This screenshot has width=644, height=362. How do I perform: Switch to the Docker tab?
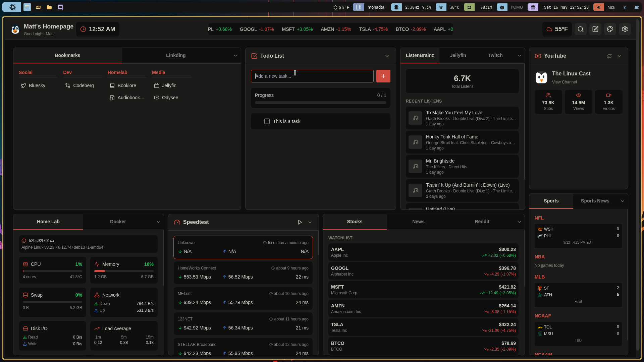pyautogui.click(x=118, y=222)
